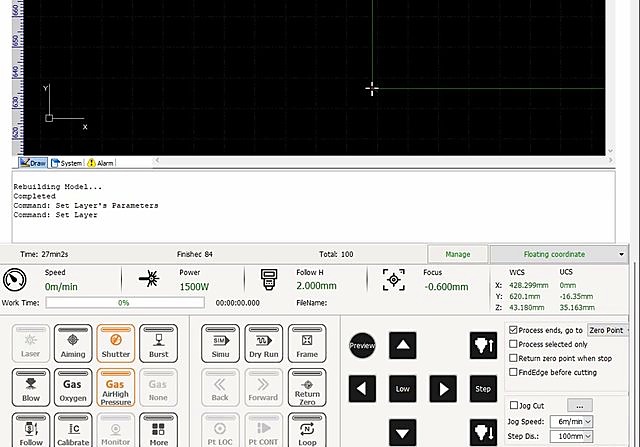
Task: Switch to the Alarm tab
Action: pos(100,163)
